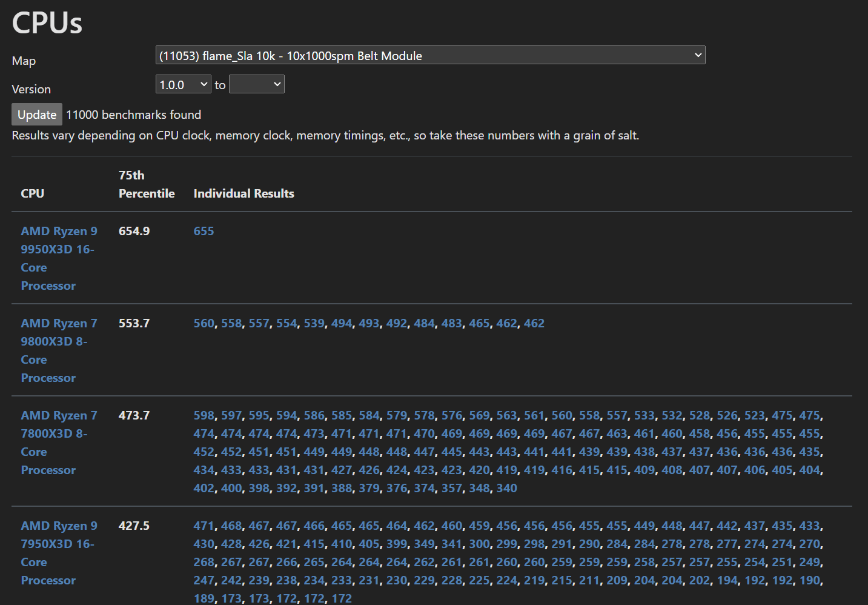Click the 75th Percentile column header

click(147, 184)
